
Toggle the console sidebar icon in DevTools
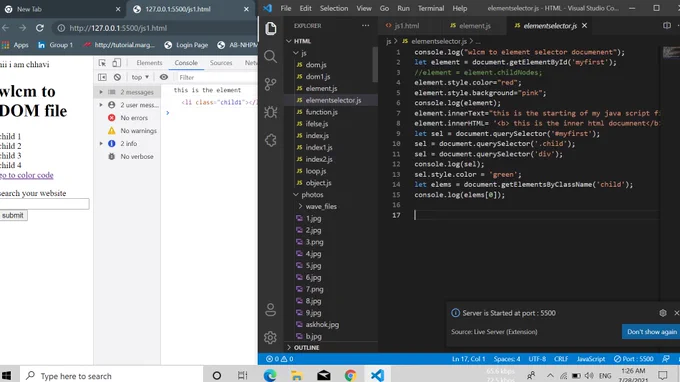[x=102, y=77]
